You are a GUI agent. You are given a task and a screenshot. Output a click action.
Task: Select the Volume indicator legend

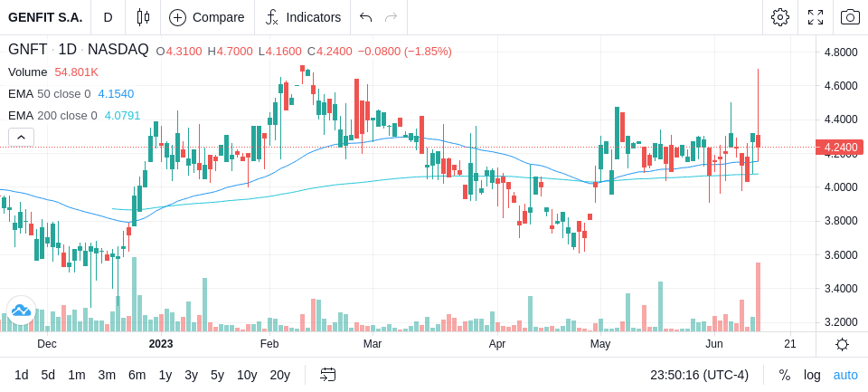point(53,72)
